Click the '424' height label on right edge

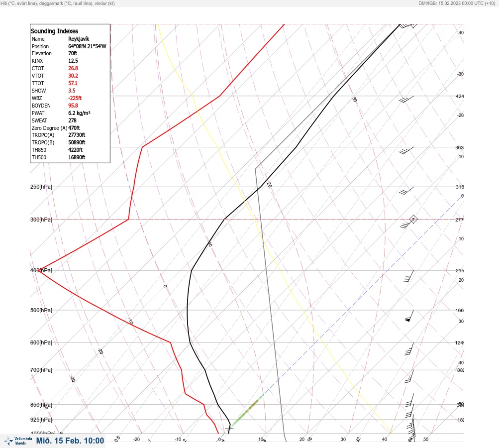[x=460, y=96]
